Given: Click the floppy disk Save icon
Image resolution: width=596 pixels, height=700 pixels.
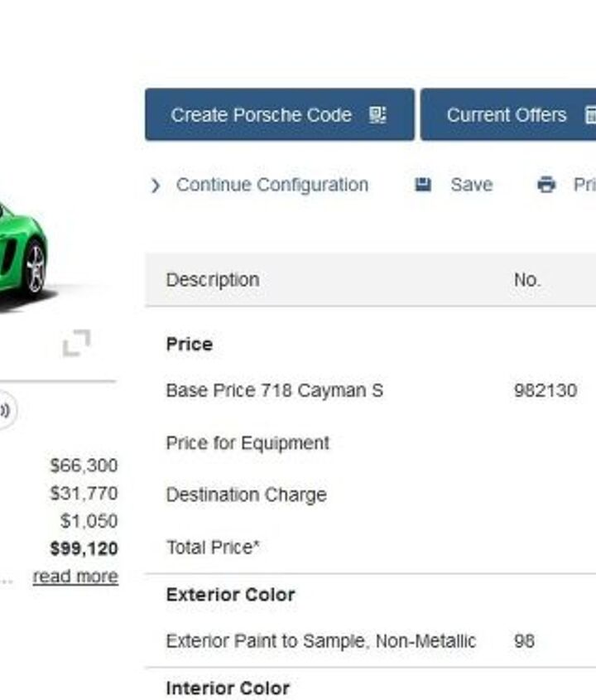Looking at the screenshot, I should pos(423,185).
